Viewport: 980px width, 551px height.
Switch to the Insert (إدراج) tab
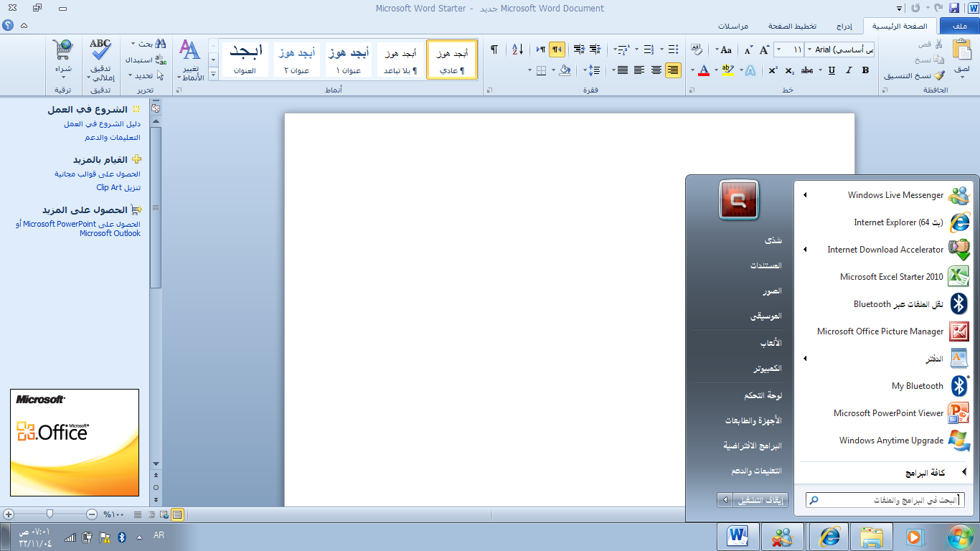[846, 26]
